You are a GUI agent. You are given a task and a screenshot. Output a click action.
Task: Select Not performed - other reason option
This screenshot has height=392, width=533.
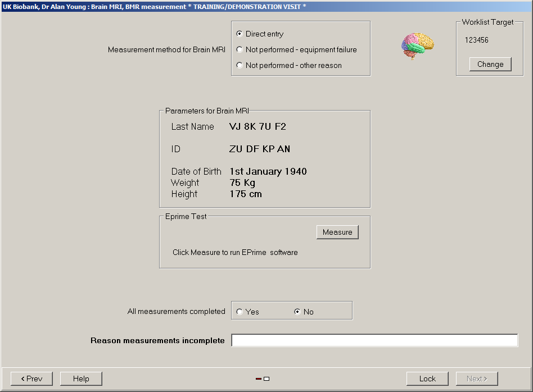point(240,66)
